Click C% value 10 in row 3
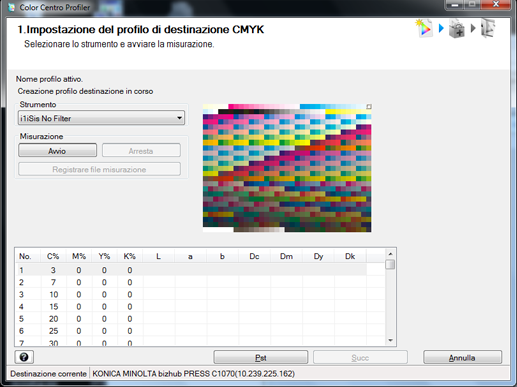517x387 pixels. click(x=53, y=294)
